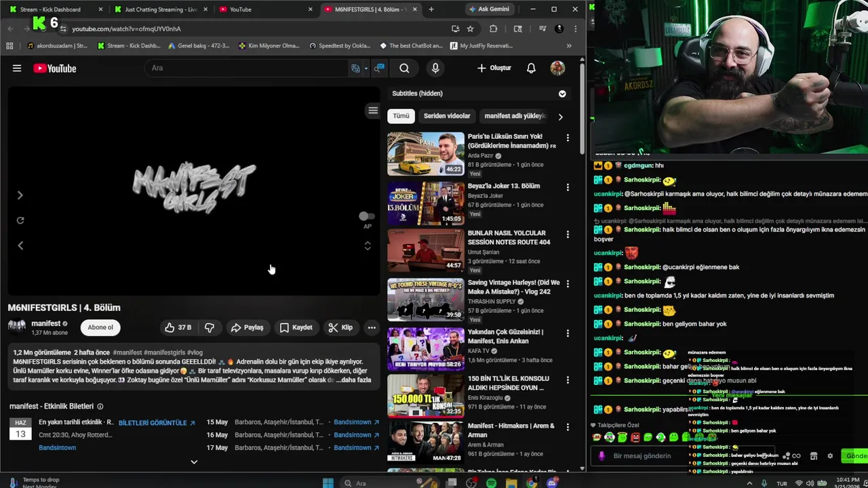Bookmark this page with star icon
Screen dimensions: 868x488
coord(470,28)
